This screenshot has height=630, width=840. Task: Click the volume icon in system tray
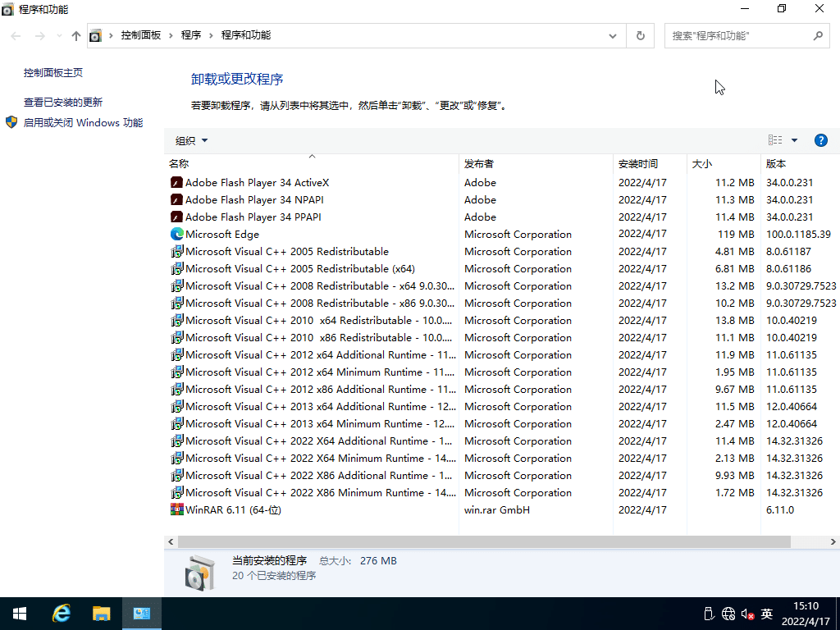click(x=746, y=614)
